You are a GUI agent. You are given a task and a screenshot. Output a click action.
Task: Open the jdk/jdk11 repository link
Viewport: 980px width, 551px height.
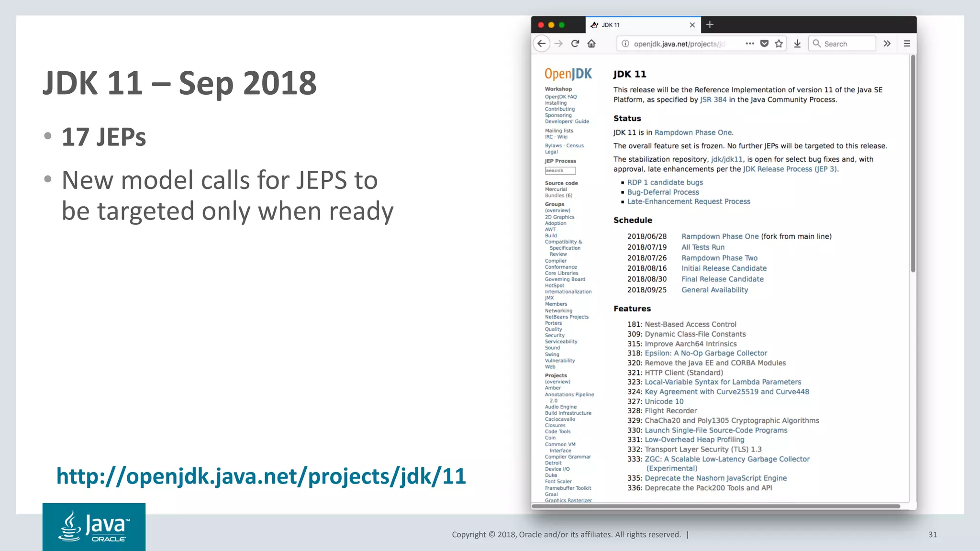[727, 159]
